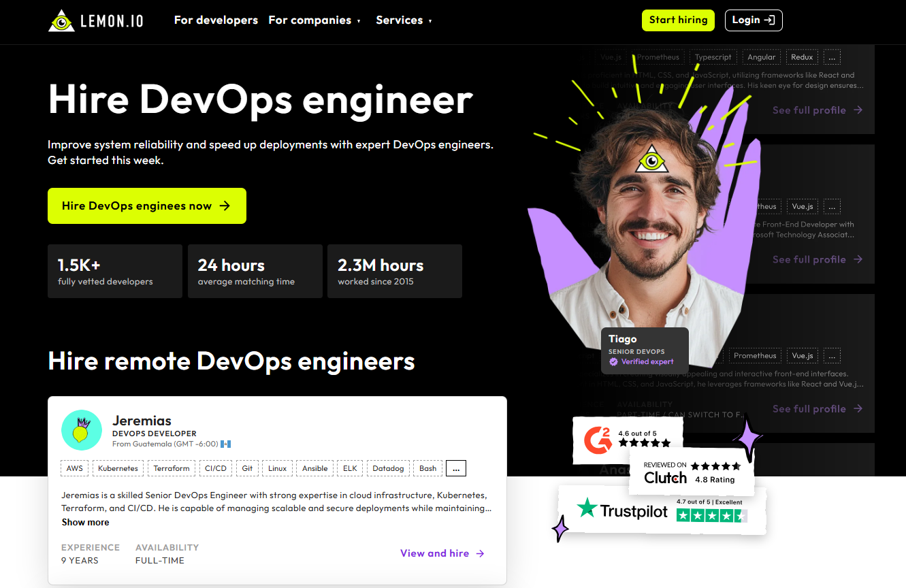
Task: Click the arrow next to View and hire
Action: point(480,554)
